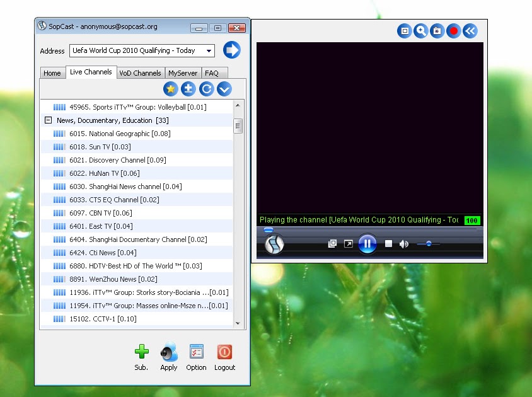This screenshot has height=397, width=532.
Task: Select 11954 iTTv Masses online channel
Action: pyautogui.click(x=137, y=306)
